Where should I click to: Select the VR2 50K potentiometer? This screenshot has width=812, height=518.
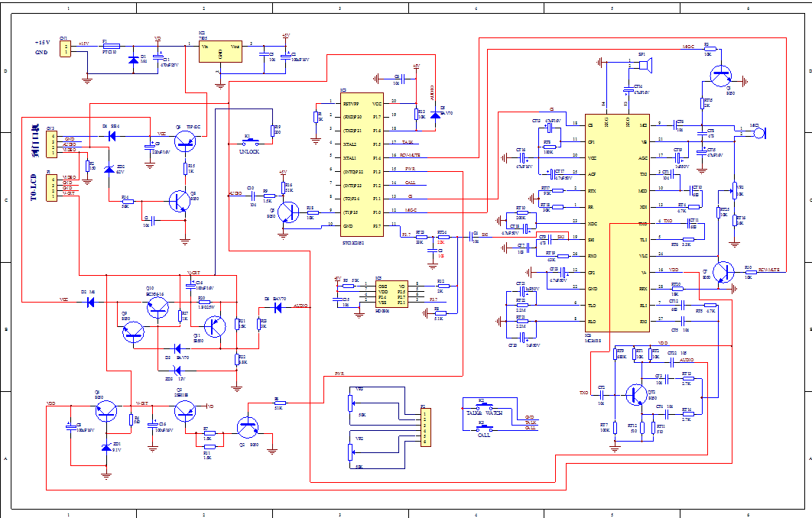click(x=351, y=452)
